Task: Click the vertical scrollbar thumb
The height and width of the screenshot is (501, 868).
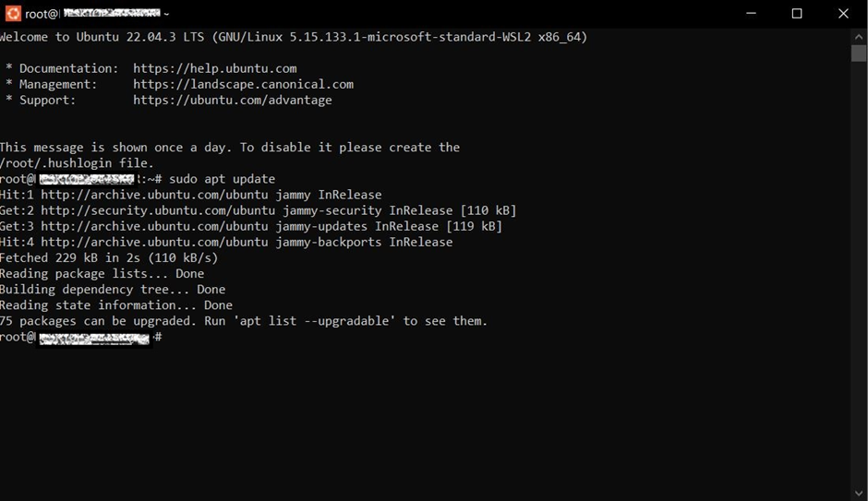Action: click(x=859, y=54)
